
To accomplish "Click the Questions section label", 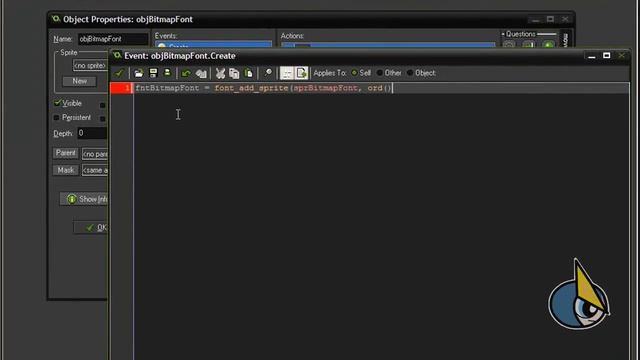I will [520, 34].
